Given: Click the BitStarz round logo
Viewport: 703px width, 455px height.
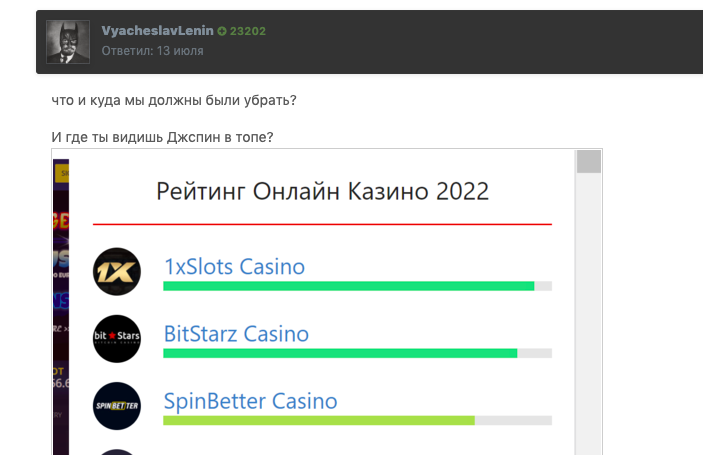Looking at the screenshot, I should (x=116, y=338).
